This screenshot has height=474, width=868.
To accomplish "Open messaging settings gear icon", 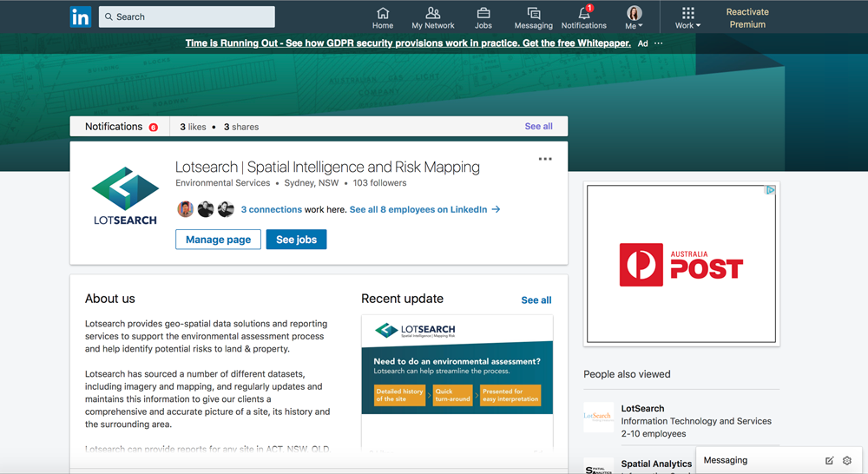I will tap(847, 460).
